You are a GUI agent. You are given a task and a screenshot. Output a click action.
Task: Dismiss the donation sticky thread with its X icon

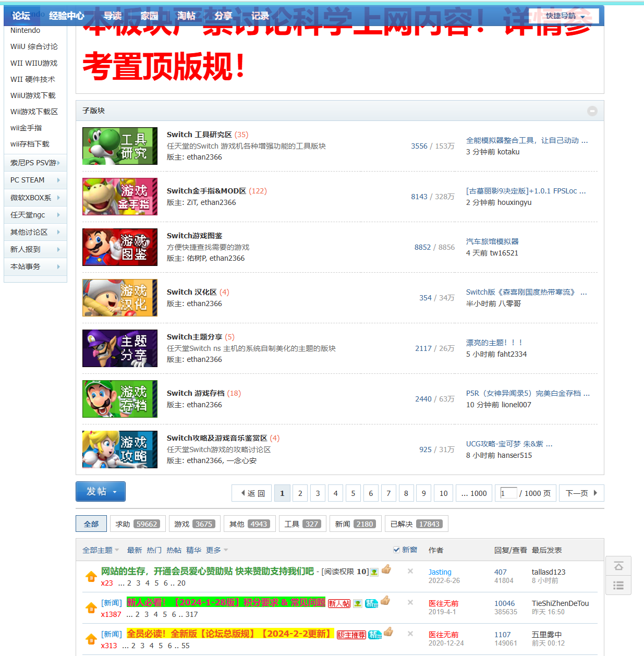click(x=410, y=572)
